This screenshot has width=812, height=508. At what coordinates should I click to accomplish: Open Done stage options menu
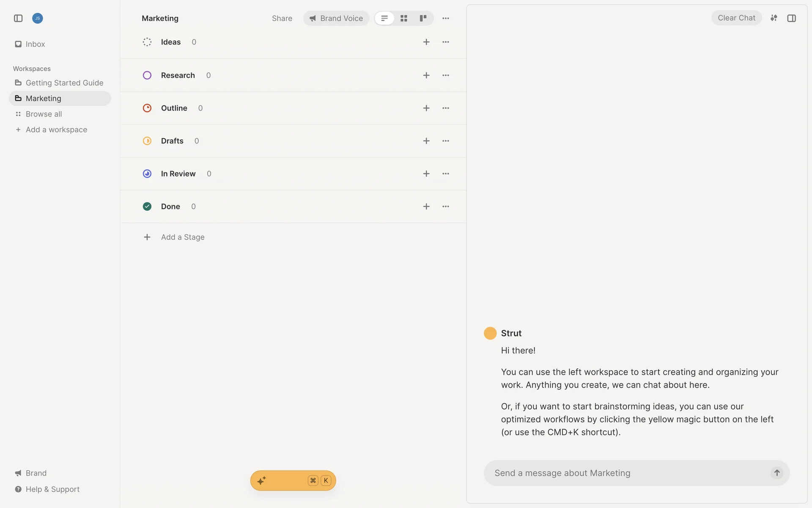click(x=446, y=207)
